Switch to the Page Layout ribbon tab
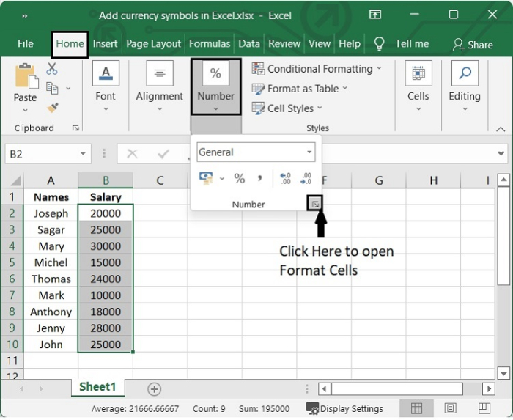The height and width of the screenshot is (420, 513). coord(154,44)
